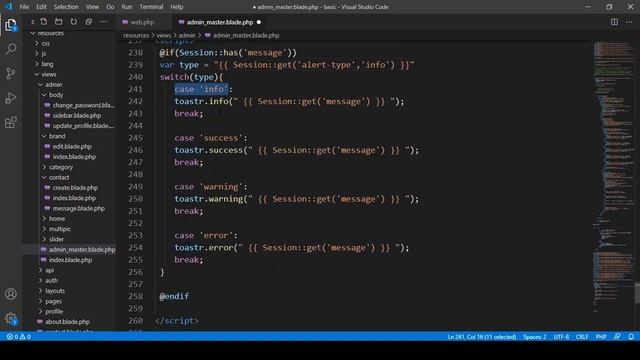Expand the slider folder
This screenshot has width=640, height=360.
pos(56,239)
